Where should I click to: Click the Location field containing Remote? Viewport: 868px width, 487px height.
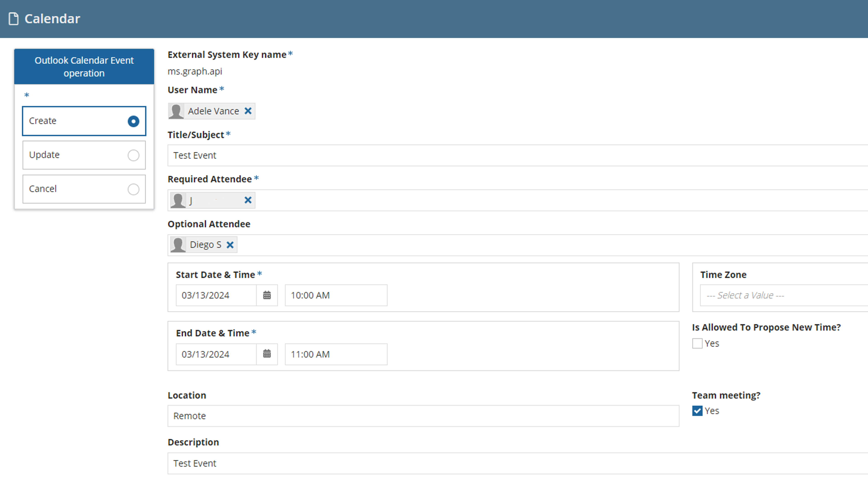pyautogui.click(x=423, y=416)
